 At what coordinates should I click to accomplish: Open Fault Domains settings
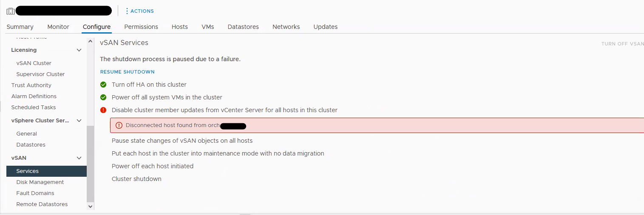(35, 193)
